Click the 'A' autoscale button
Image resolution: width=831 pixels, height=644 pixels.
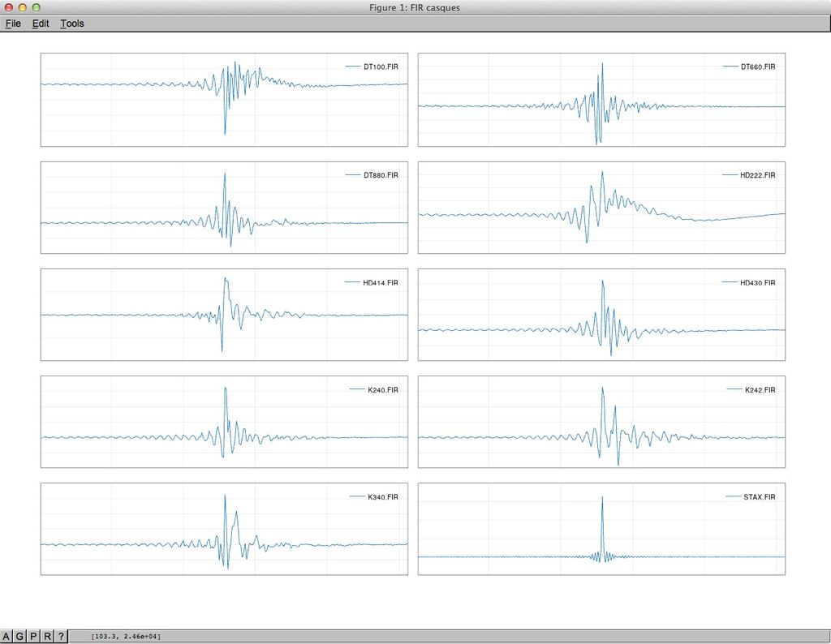coord(7,637)
